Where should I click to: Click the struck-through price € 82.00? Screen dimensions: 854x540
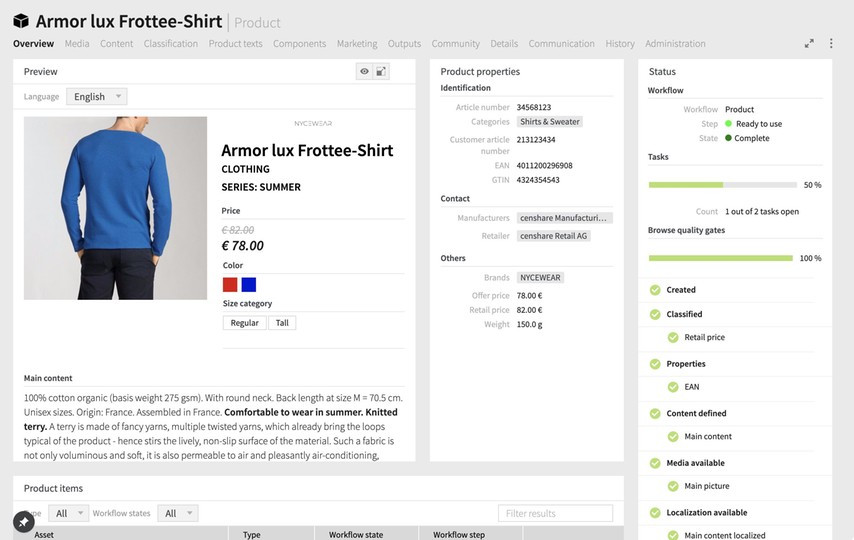click(x=238, y=230)
